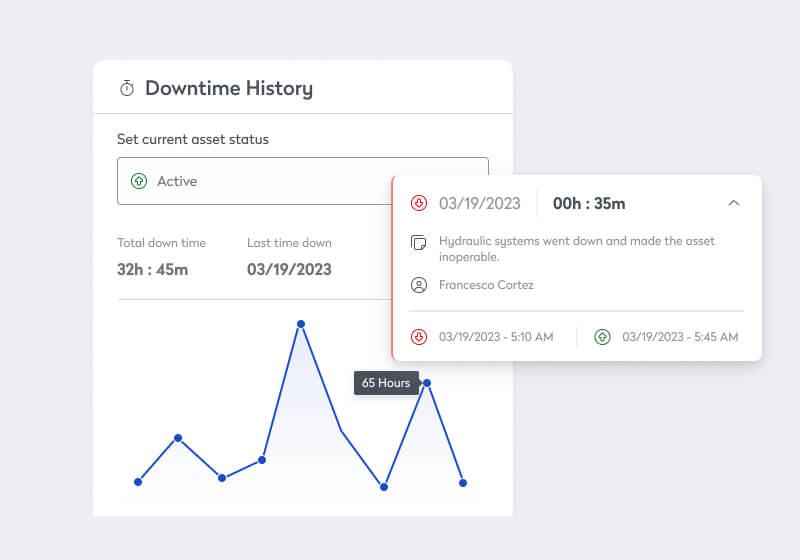This screenshot has width=800, height=560.
Task: Click the note icon beside the hydraulic systems description
Action: coord(419,243)
